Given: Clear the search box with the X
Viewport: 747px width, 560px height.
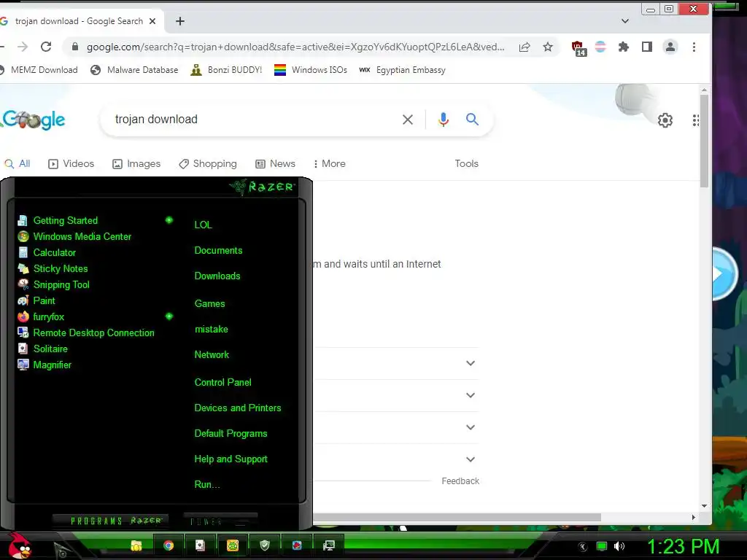Looking at the screenshot, I should (x=407, y=120).
